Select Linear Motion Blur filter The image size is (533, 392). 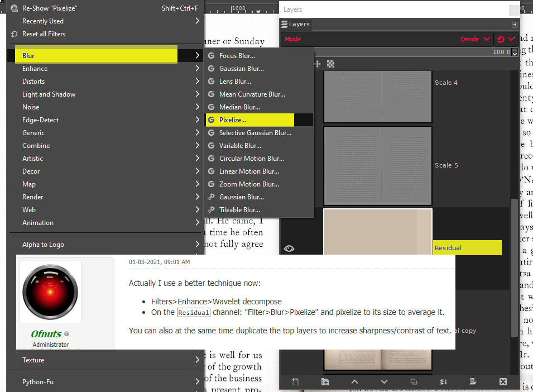(258, 171)
